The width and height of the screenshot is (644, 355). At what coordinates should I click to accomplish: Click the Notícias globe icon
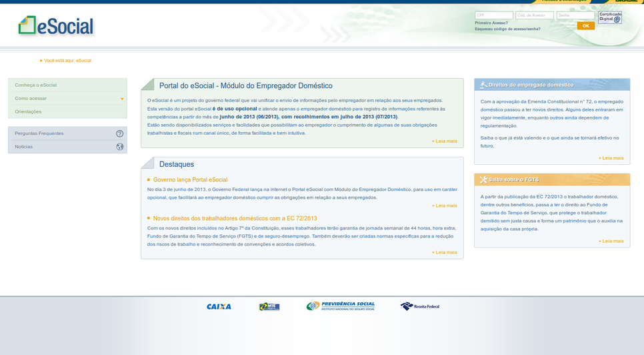tap(119, 147)
